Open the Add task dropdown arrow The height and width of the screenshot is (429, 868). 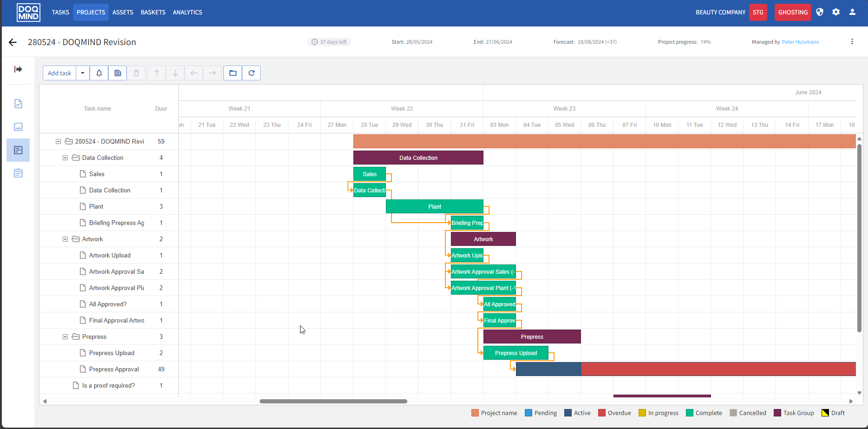[x=83, y=73]
